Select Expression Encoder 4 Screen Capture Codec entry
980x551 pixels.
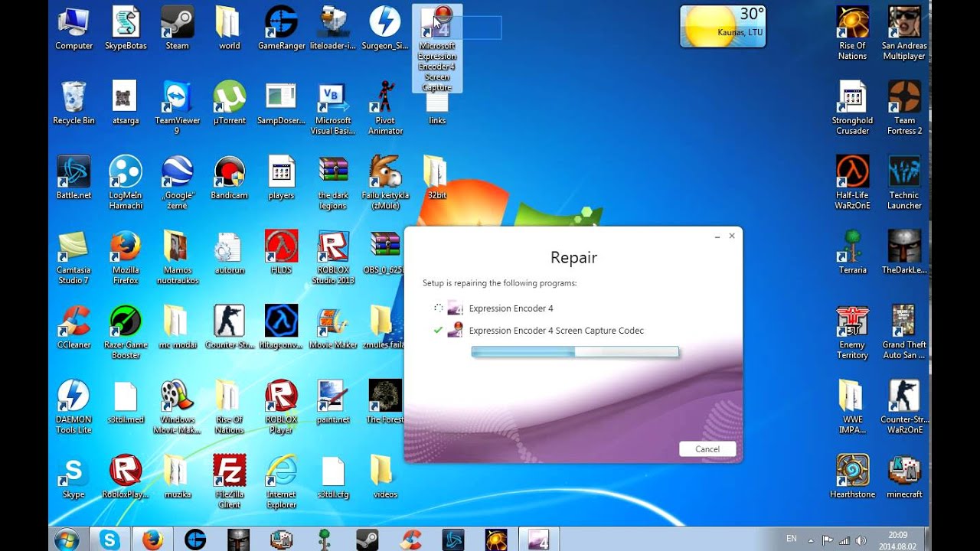point(545,331)
